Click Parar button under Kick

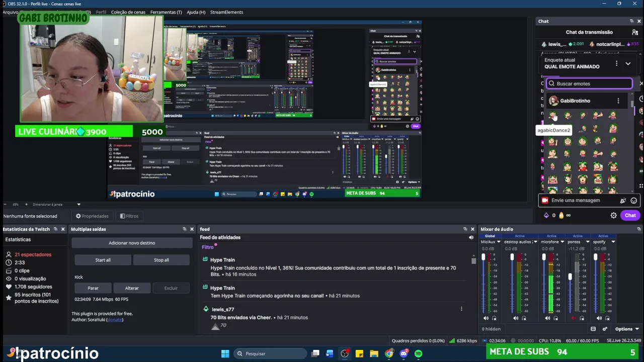tap(93, 288)
